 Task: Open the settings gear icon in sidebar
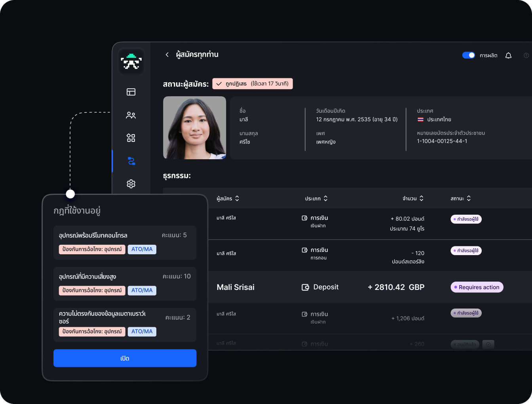[x=131, y=184]
